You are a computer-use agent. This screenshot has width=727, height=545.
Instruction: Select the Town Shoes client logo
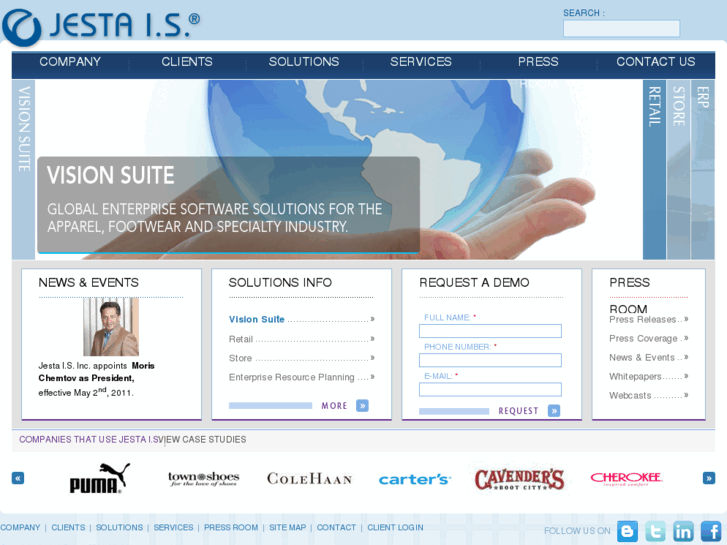point(204,479)
